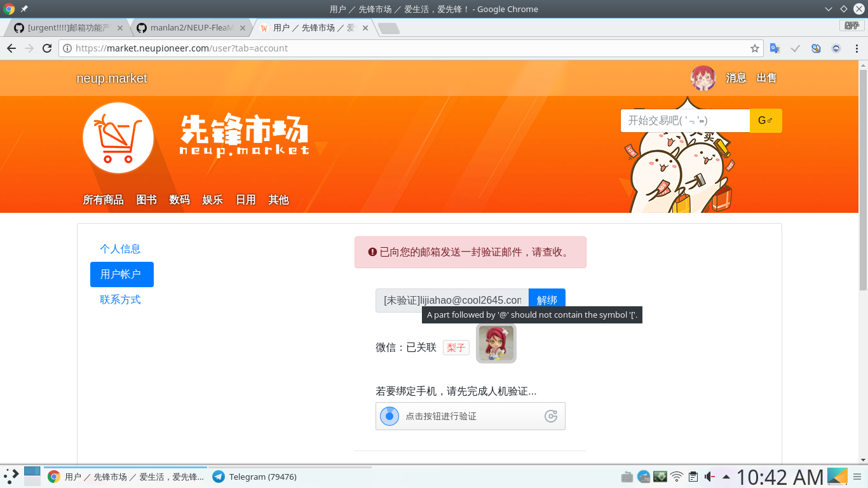Open the 所有商品 category
The image size is (868, 488).
click(x=103, y=200)
